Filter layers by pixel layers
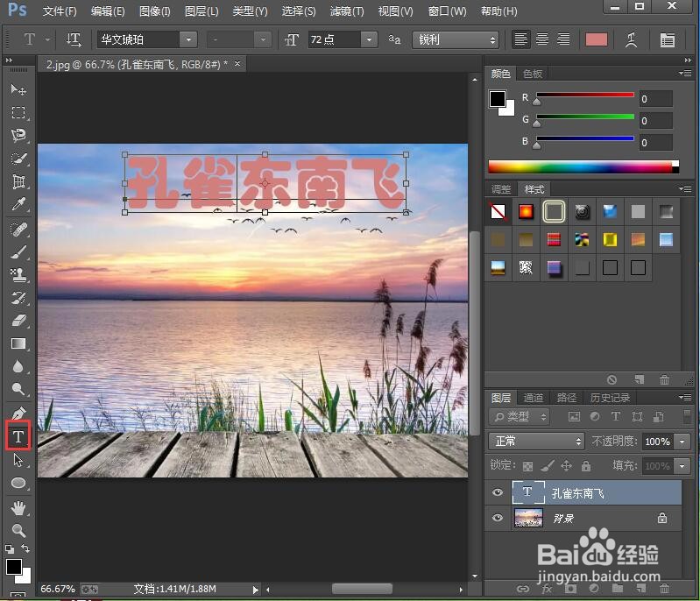700x601 pixels. [x=574, y=417]
